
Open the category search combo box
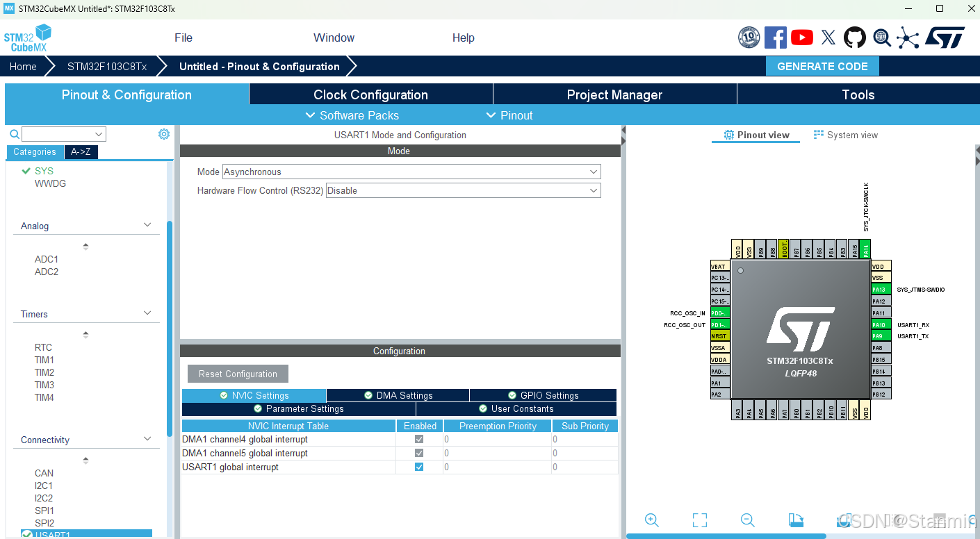tap(64, 134)
